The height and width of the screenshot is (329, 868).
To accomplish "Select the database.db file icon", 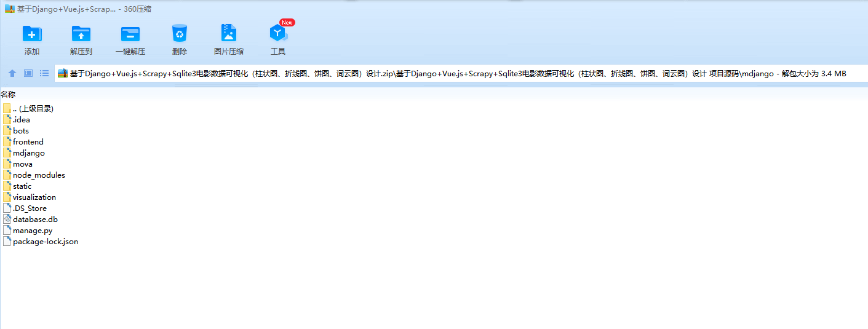I will pos(7,219).
